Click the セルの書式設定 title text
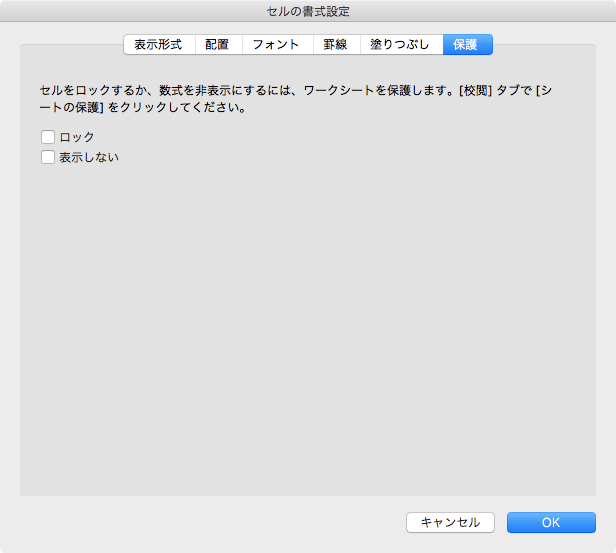The image size is (616, 553). [x=308, y=11]
